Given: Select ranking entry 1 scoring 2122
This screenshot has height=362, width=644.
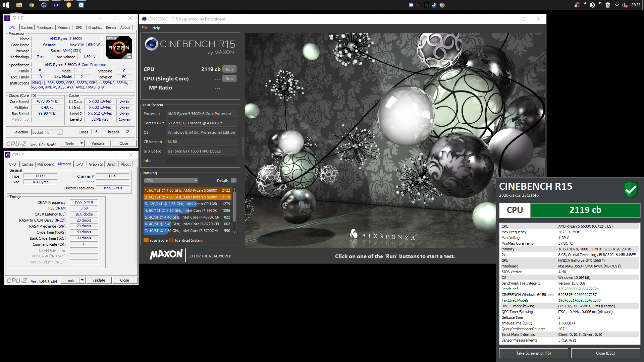Looking at the screenshot, I should point(187,190).
